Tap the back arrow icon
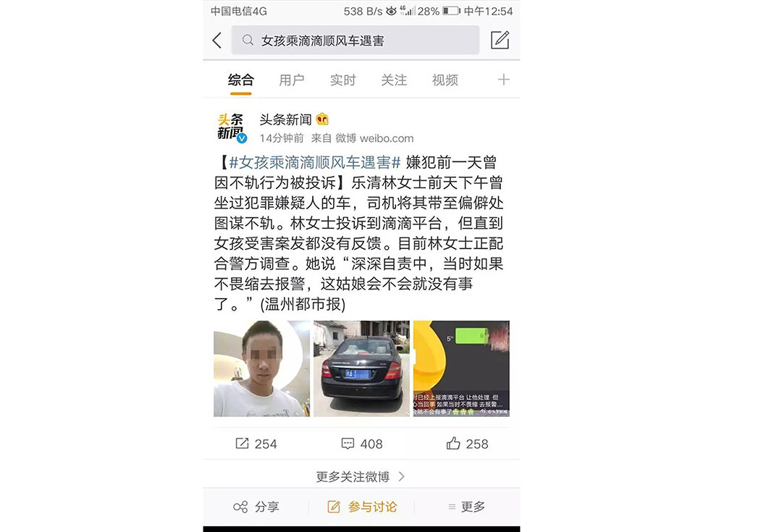The height and width of the screenshot is (532, 782). [217, 41]
